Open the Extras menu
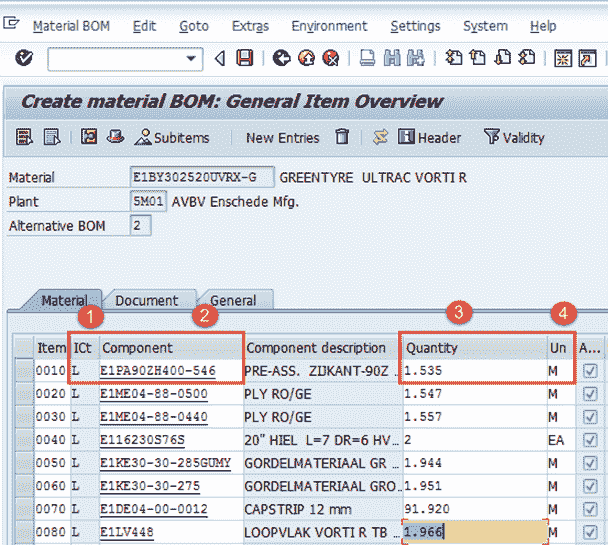The height and width of the screenshot is (545, 608). point(250,26)
